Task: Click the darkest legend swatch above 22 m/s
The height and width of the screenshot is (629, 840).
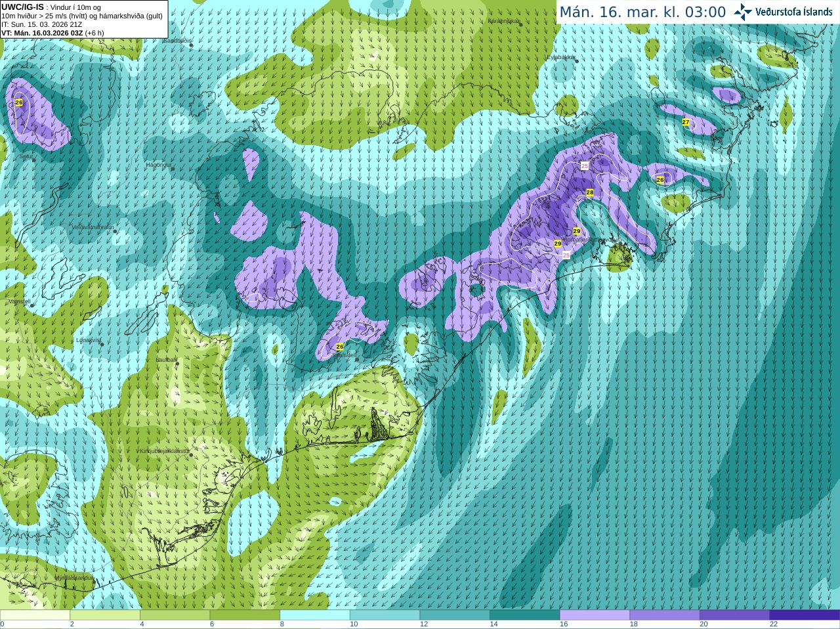Action: pyautogui.click(x=805, y=615)
